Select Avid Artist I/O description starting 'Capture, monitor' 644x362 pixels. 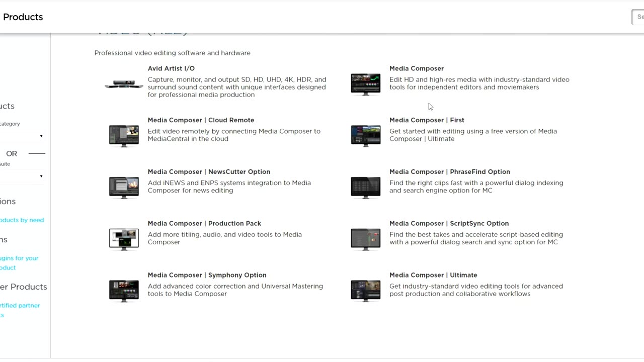point(237,87)
